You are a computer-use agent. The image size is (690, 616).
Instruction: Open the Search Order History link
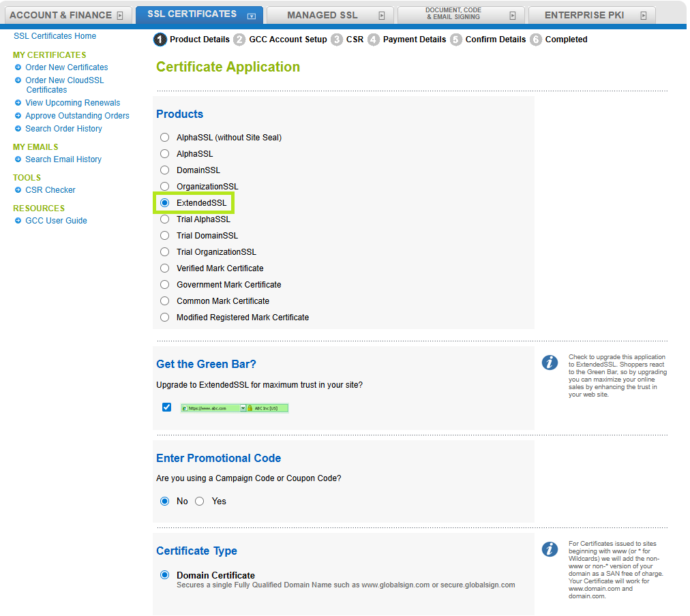point(63,129)
